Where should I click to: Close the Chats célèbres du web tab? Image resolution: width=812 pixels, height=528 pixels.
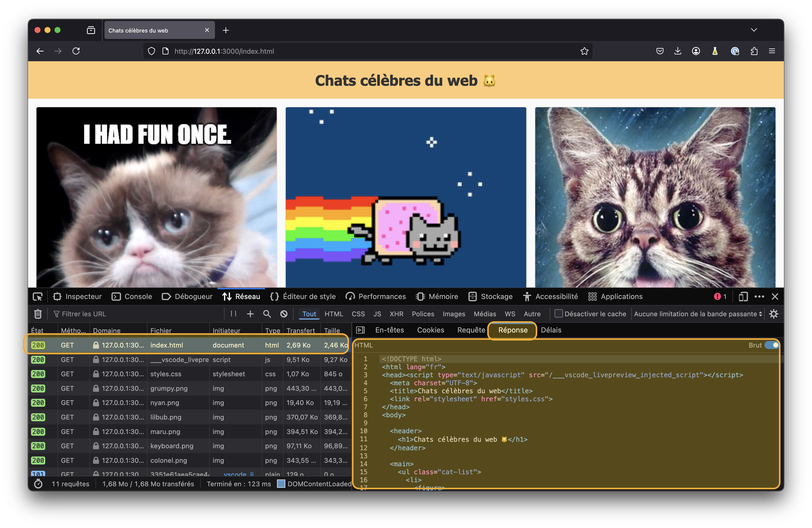pyautogui.click(x=207, y=30)
